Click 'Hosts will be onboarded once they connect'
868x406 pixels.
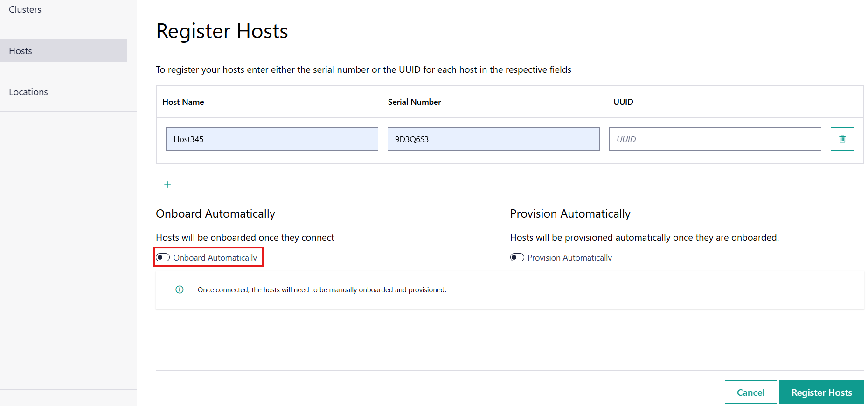coord(245,237)
